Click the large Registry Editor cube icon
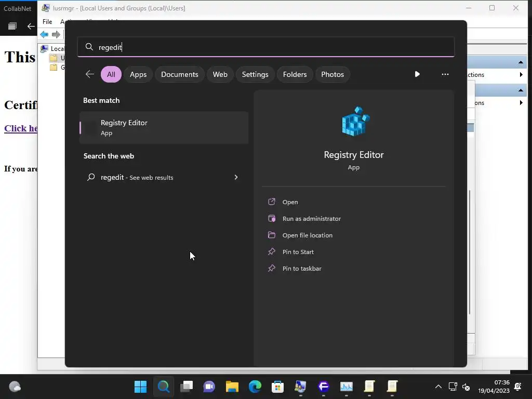 tap(355, 122)
